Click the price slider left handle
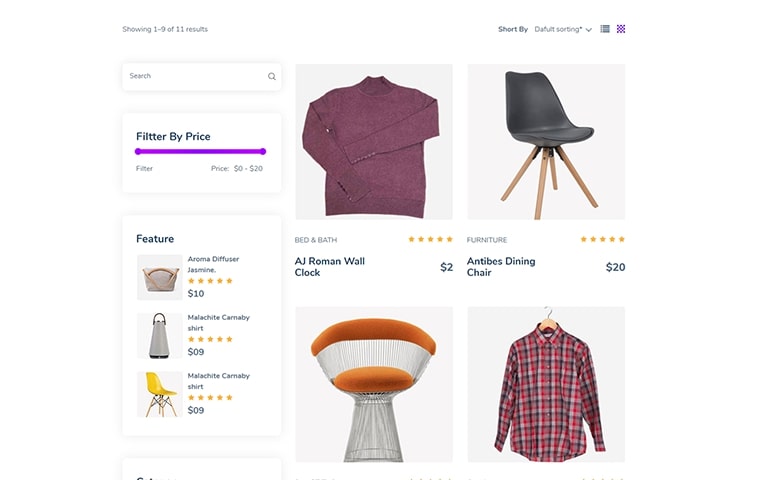The height and width of the screenshot is (480, 778). (x=138, y=151)
